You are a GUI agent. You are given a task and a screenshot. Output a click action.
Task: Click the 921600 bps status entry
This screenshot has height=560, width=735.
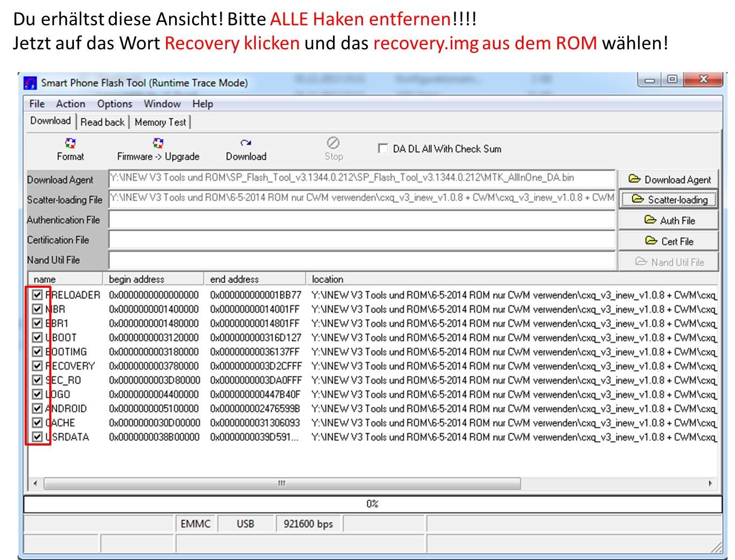click(308, 524)
